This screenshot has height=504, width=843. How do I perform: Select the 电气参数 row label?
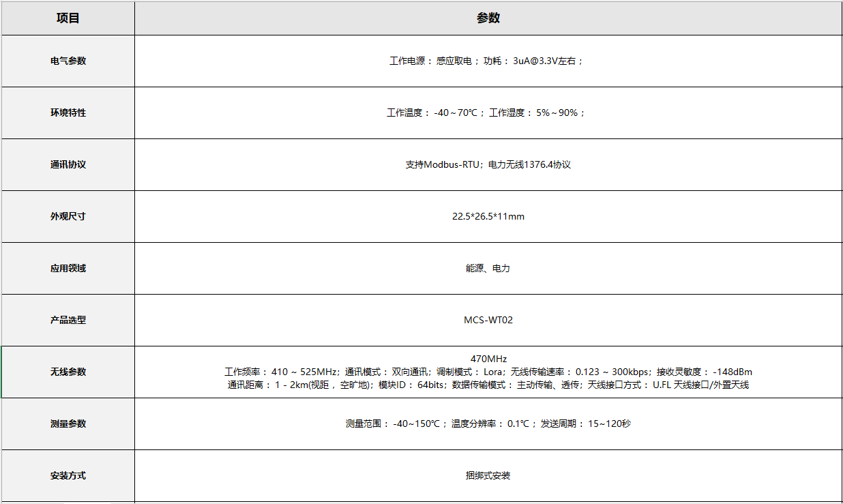(x=68, y=61)
